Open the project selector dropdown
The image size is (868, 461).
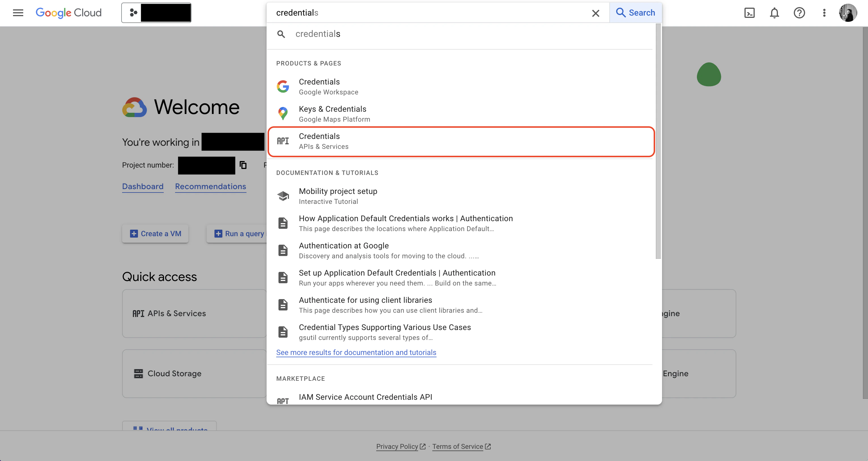[x=156, y=12]
